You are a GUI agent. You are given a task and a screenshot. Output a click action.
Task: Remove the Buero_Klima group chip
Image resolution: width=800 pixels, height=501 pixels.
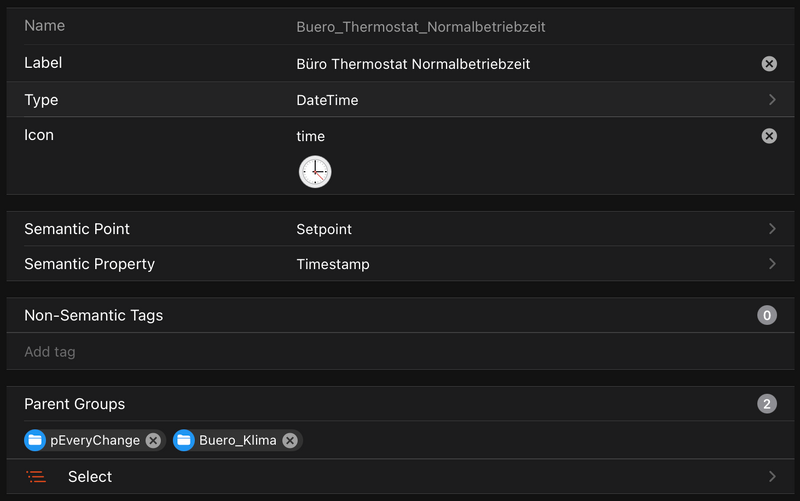pos(290,440)
